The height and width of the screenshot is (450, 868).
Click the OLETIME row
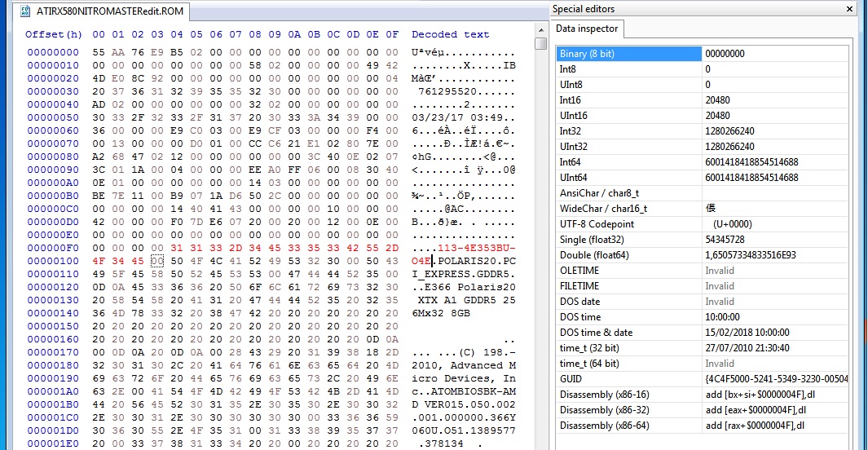[702, 271]
